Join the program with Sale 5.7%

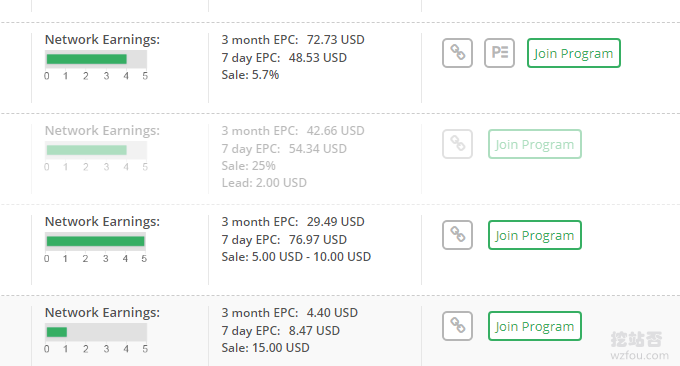574,53
